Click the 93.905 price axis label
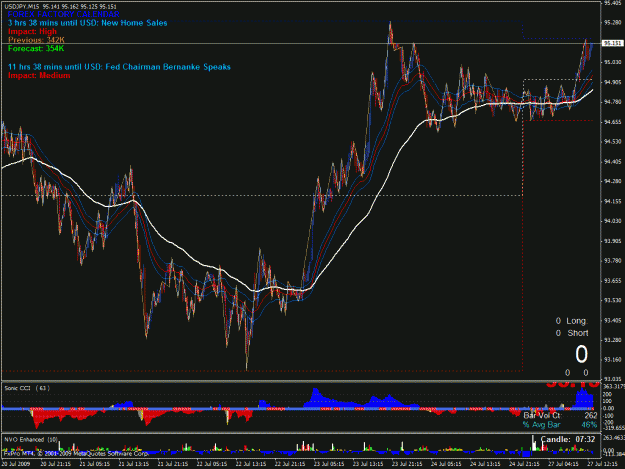The image size is (625, 469). [613, 241]
